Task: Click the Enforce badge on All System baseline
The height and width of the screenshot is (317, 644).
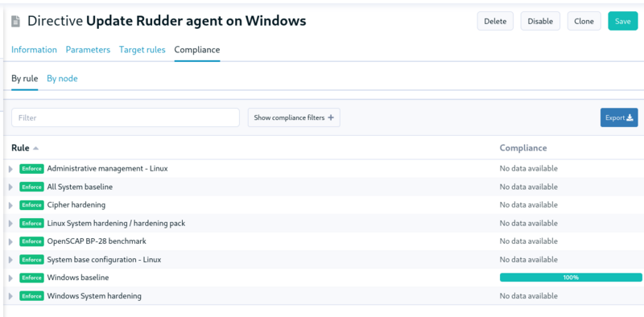Action: point(31,187)
